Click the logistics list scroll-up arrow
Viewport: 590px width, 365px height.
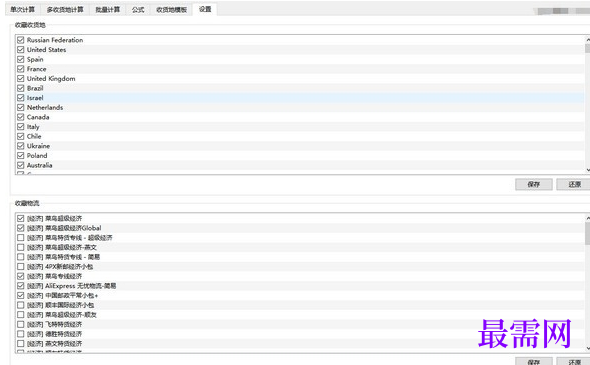point(587,217)
